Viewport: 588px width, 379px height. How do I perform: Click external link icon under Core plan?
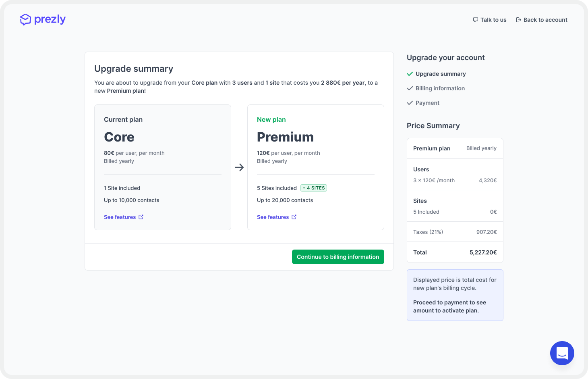pos(141,217)
